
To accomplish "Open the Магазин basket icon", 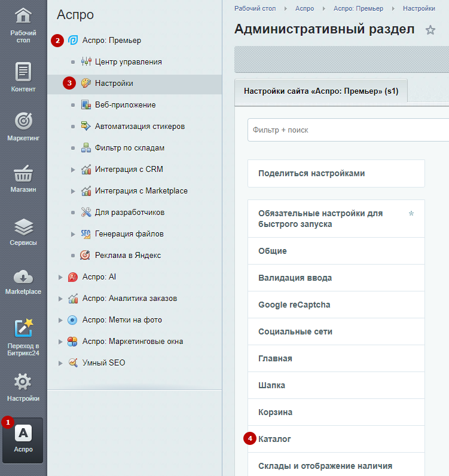I will (23, 173).
